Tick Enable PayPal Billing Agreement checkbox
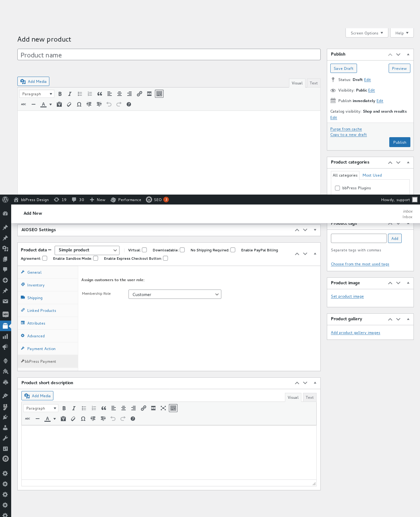 pyautogui.click(x=45, y=258)
